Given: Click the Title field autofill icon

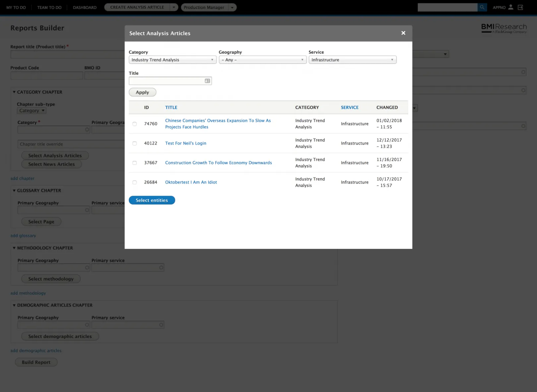Looking at the screenshot, I should pyautogui.click(x=208, y=81).
